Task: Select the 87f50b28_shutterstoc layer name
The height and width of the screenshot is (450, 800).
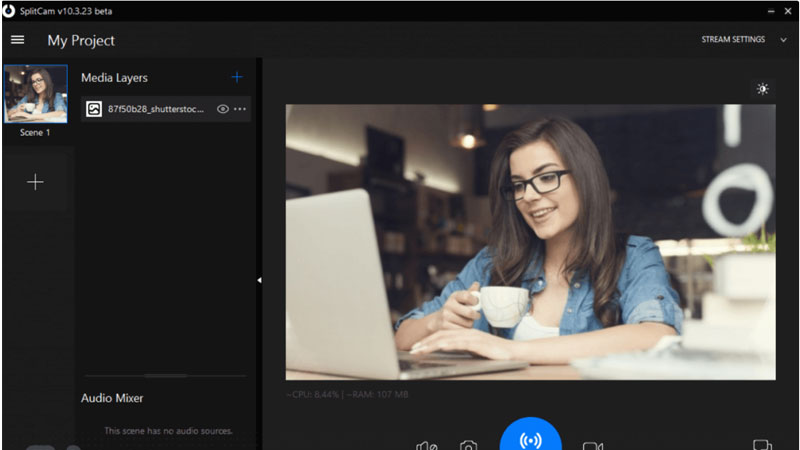Action: (x=156, y=109)
